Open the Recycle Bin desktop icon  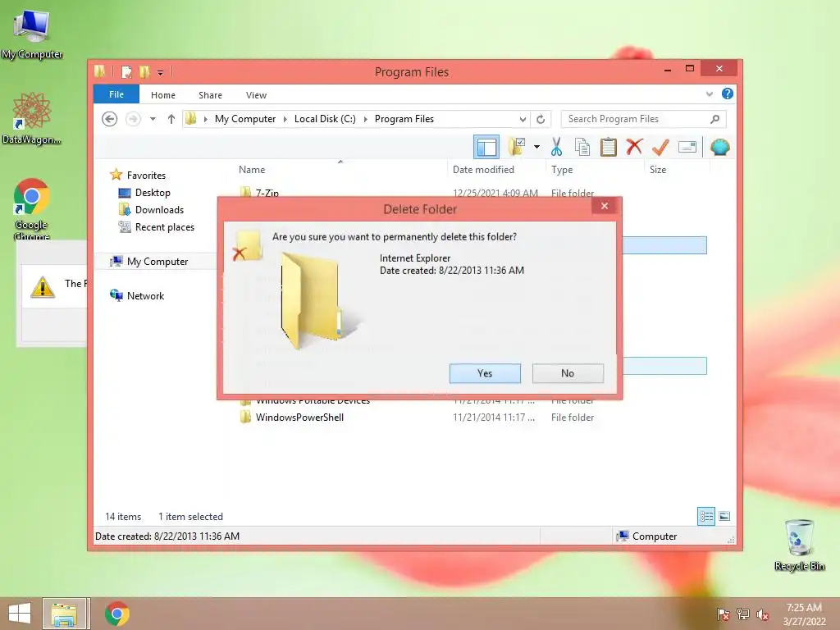tap(799, 545)
